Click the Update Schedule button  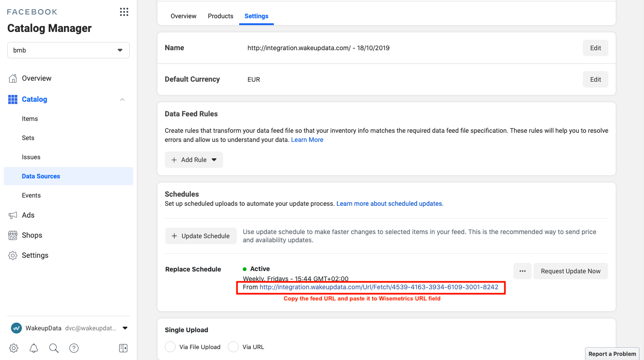(x=201, y=236)
